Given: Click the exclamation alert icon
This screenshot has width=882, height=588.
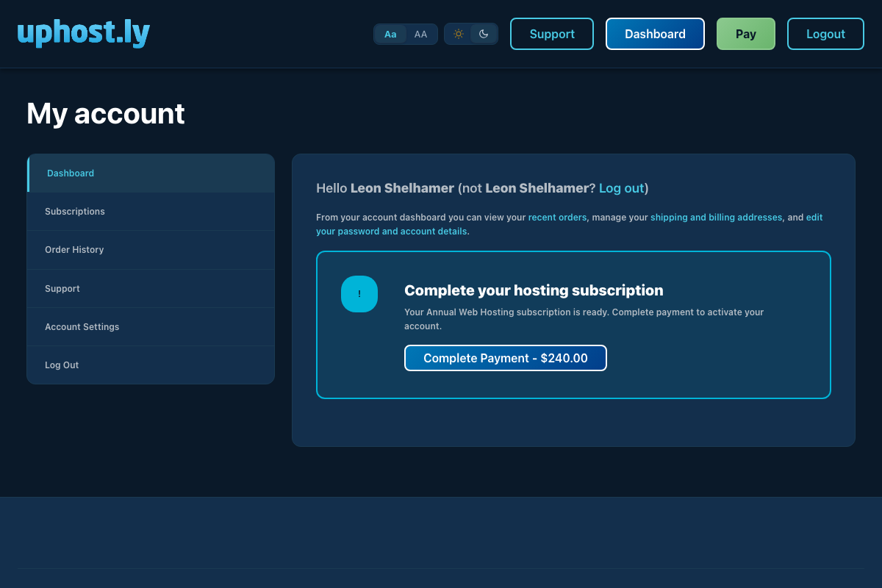Looking at the screenshot, I should tap(359, 293).
